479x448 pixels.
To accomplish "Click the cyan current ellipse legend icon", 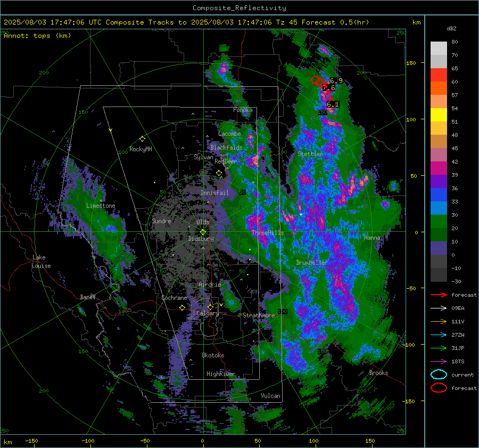I will (439, 374).
